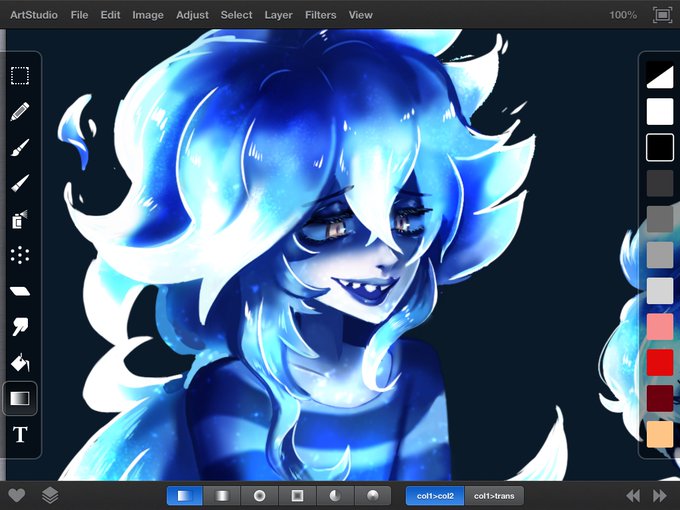Viewport: 680px width, 510px height.
Task: Click the undo double-arrow icon
Action: 633,496
